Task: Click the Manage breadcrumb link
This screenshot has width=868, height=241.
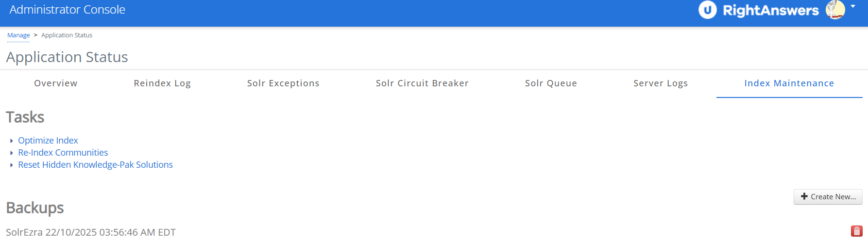Action: (18, 35)
